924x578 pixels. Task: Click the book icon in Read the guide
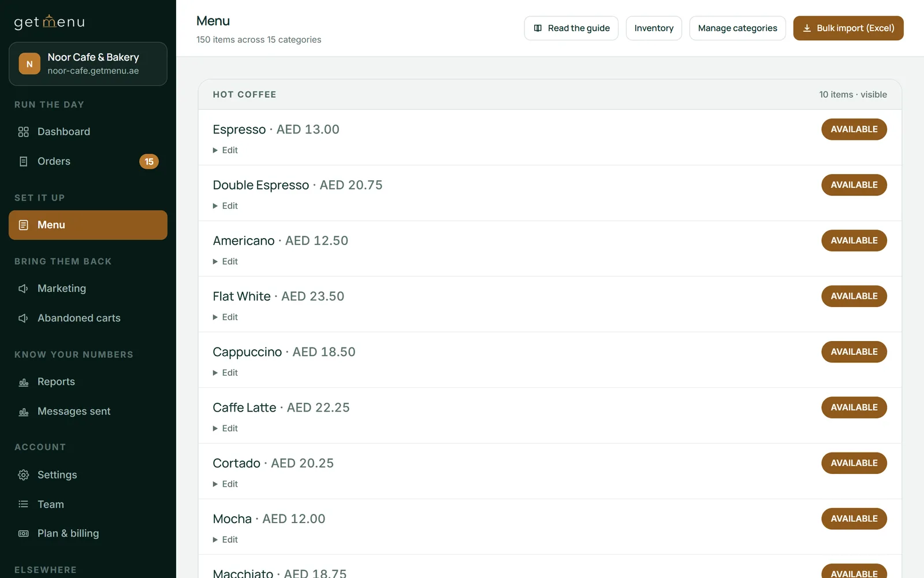(x=538, y=28)
